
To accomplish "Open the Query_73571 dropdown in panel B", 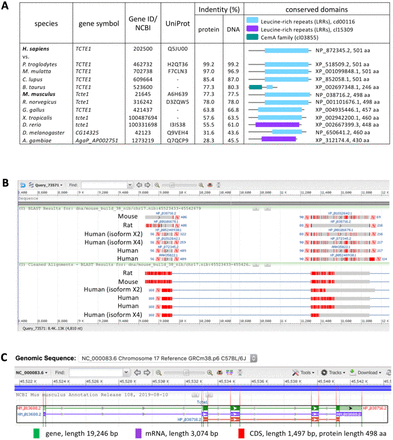I will (x=46, y=185).
